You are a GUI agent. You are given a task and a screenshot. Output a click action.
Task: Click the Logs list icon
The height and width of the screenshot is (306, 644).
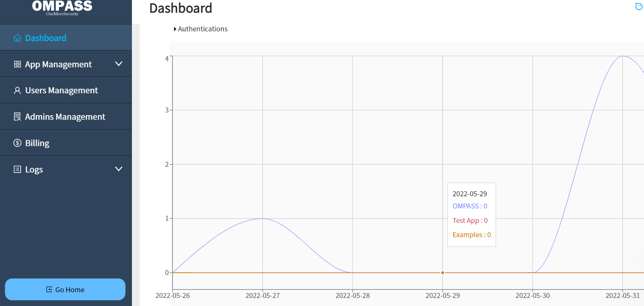point(17,169)
